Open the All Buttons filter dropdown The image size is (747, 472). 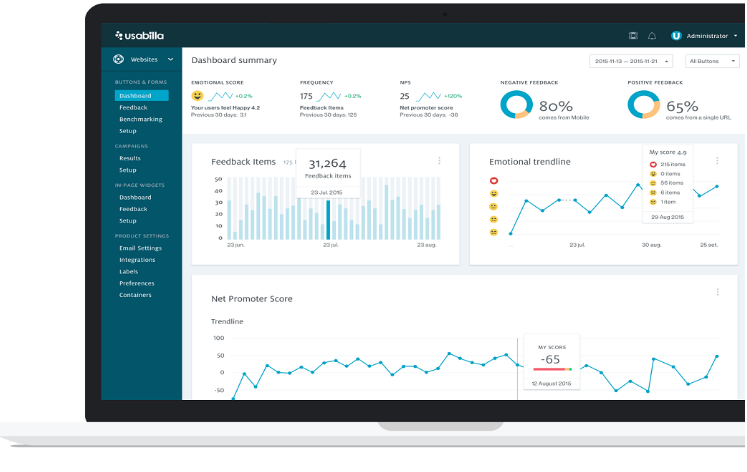712,61
